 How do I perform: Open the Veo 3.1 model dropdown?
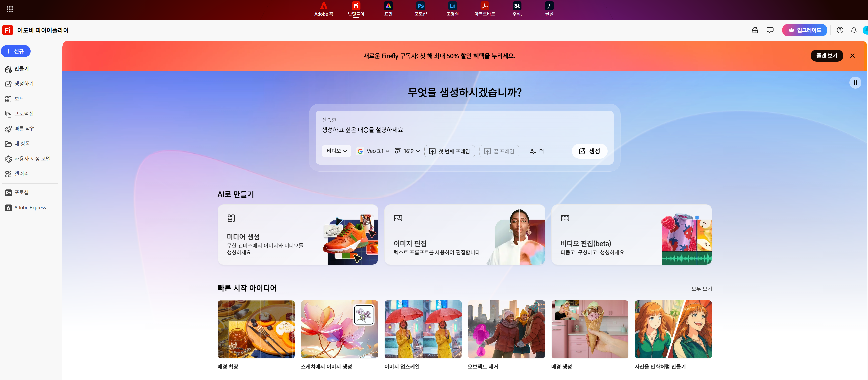[373, 151]
